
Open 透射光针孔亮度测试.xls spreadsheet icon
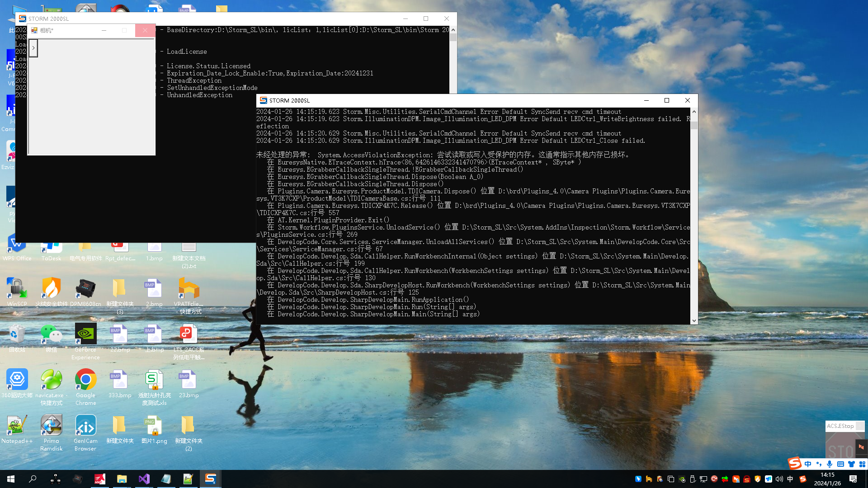tap(154, 387)
